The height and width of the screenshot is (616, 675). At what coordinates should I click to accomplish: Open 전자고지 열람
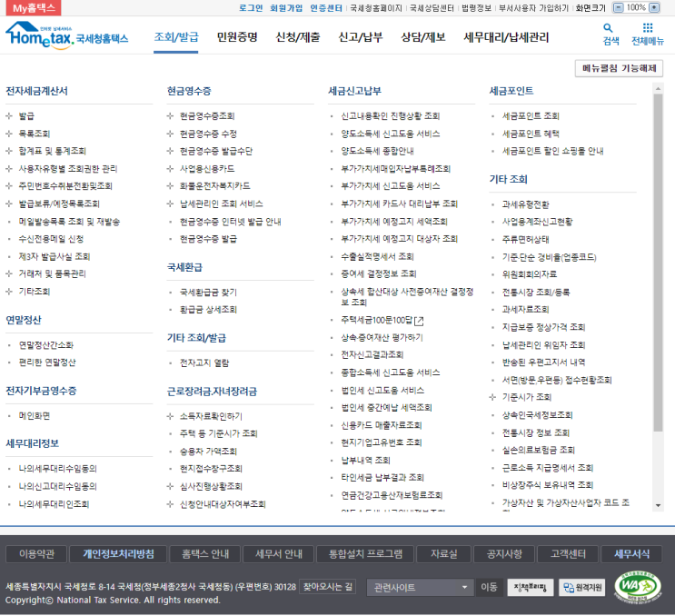tap(204, 363)
